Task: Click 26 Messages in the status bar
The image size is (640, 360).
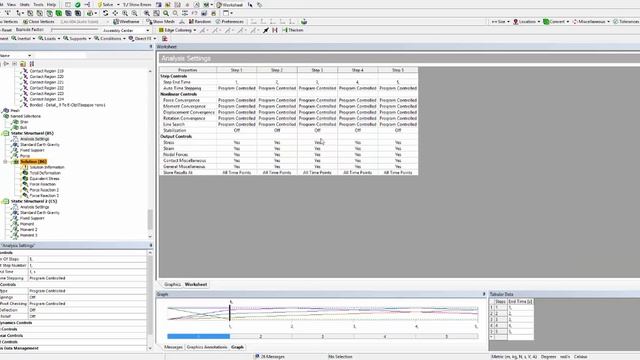Action: click(270, 357)
